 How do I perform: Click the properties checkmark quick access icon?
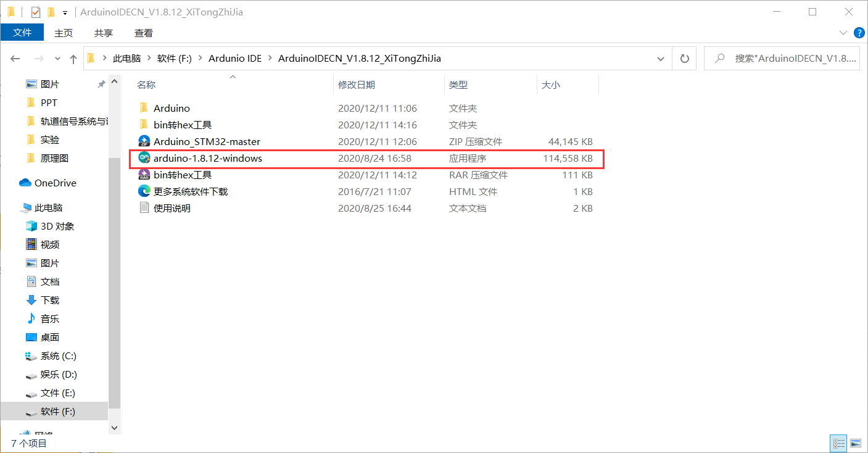[35, 12]
